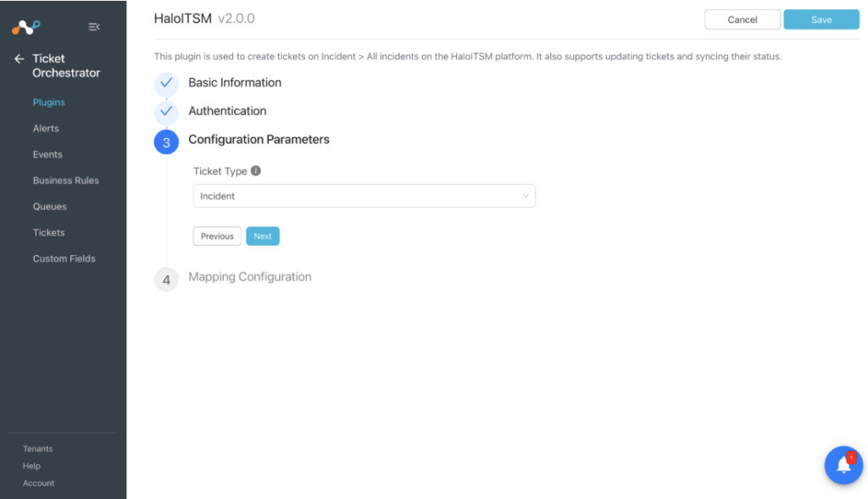This screenshot has width=868, height=499.
Task: Click the Netskope logo icon
Action: point(26,26)
